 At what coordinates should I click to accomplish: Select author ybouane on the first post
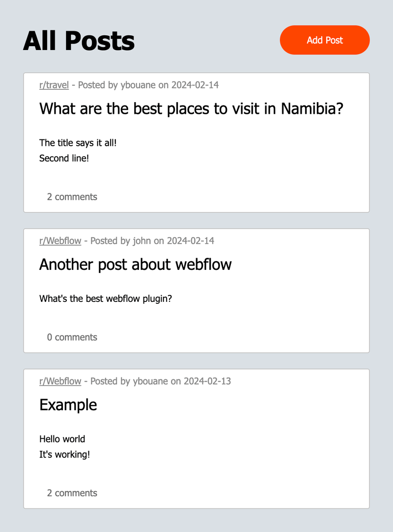click(139, 85)
